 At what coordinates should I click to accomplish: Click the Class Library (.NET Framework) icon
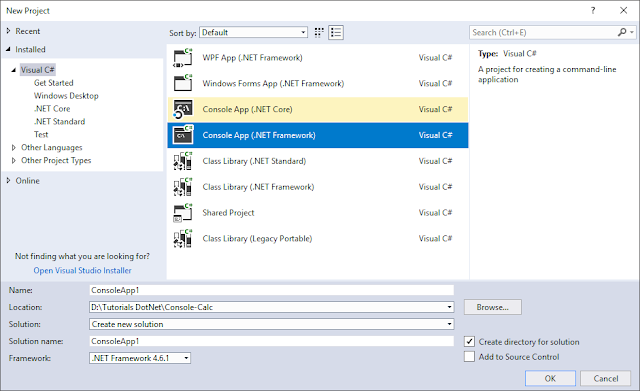click(182, 187)
